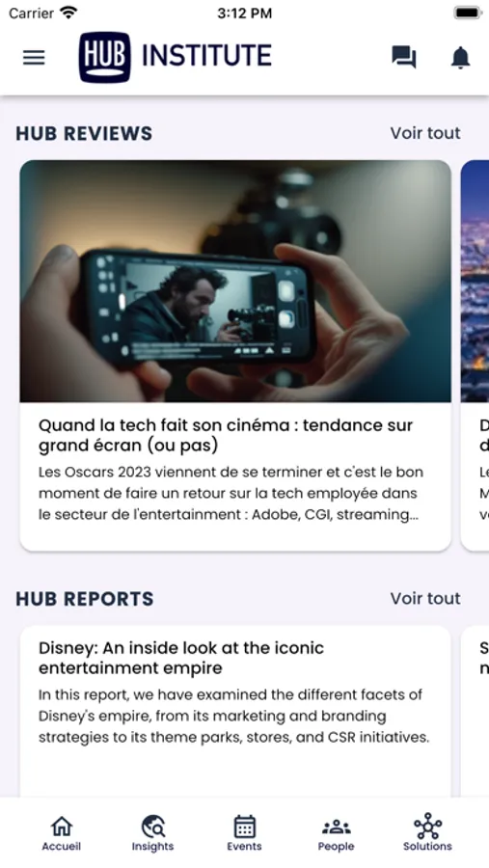The height and width of the screenshot is (868, 489).
Task: Open the 'Quand la tech fait son cinéma' title
Action: point(226,436)
